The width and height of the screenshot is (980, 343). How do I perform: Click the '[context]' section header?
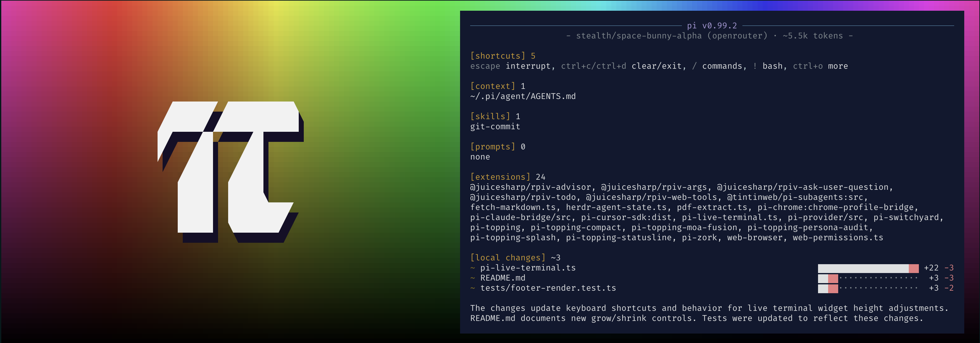pos(493,86)
